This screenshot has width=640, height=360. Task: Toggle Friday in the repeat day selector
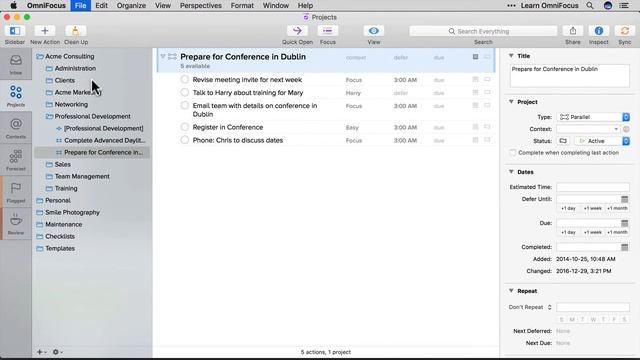[614, 320]
